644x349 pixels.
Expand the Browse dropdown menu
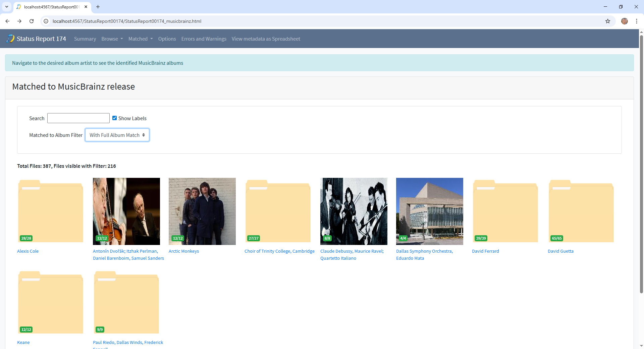coord(112,39)
